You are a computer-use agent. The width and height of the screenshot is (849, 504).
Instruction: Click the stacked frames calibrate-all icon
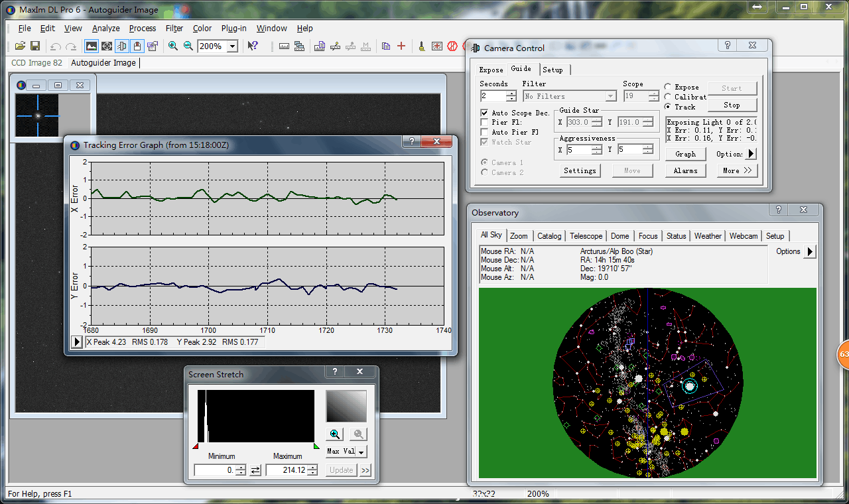[300, 46]
